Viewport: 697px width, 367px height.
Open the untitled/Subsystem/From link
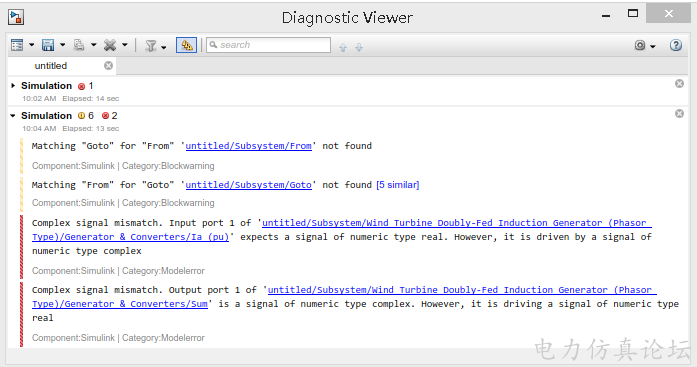coord(248,146)
